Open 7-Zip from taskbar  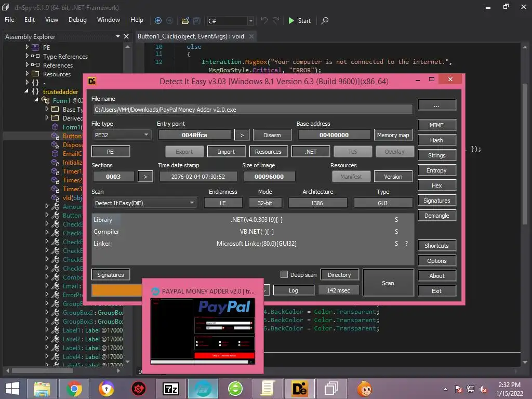170,389
